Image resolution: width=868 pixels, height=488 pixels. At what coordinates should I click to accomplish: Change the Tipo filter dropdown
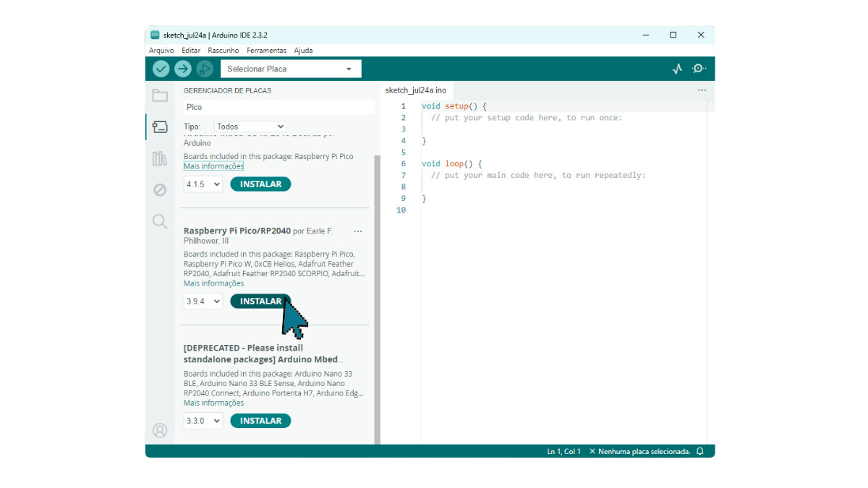(x=250, y=126)
